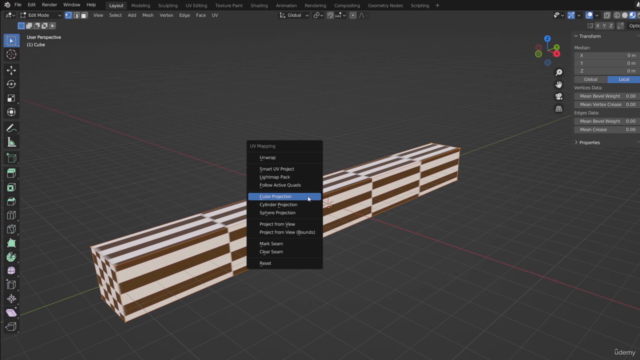Choose the Shrink/Fatten tool
The width and height of the screenshot is (640, 360).
tap(11, 298)
